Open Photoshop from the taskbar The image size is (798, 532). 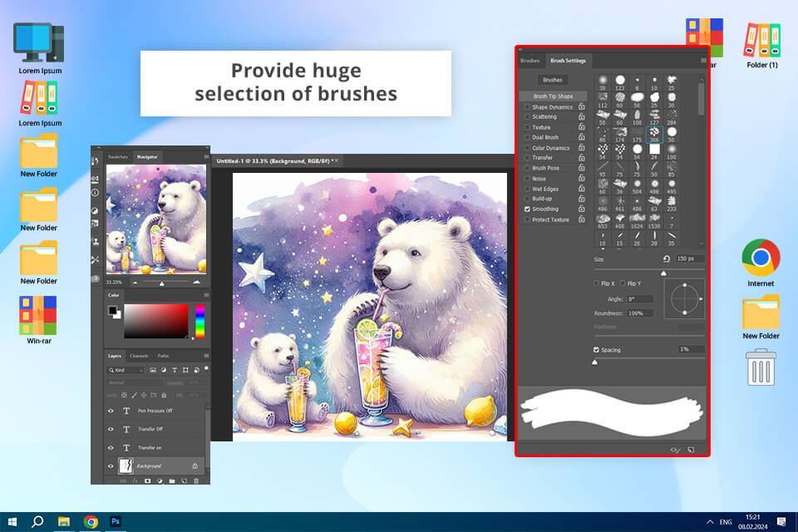(x=116, y=521)
